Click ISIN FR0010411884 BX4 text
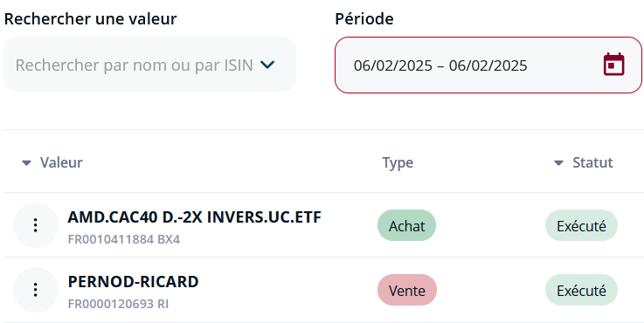 (x=123, y=239)
